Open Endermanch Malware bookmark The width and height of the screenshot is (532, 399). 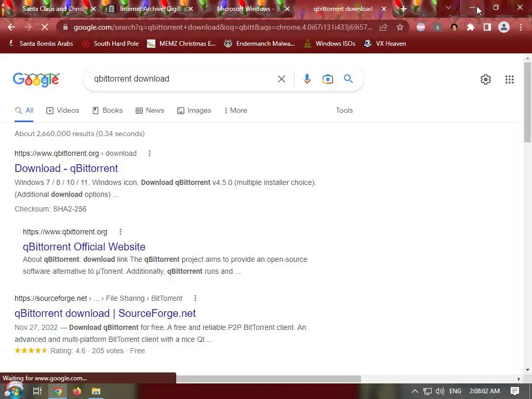260,44
